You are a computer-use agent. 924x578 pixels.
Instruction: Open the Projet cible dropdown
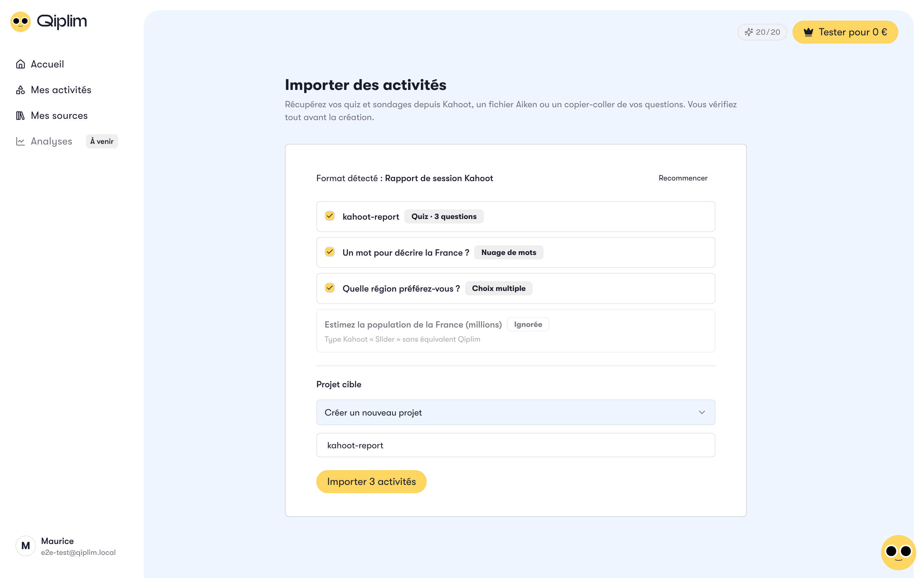(516, 412)
